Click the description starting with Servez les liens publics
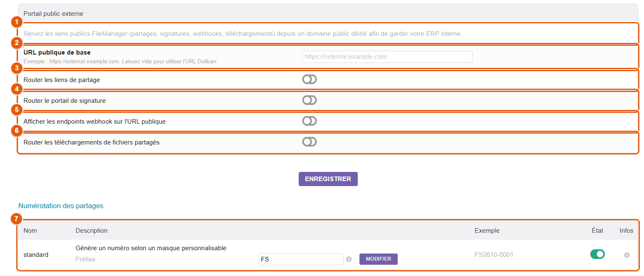644x276 pixels. (243, 34)
